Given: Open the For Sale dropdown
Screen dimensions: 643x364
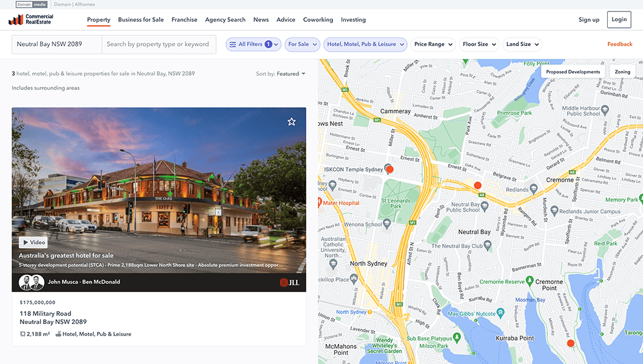Looking at the screenshot, I should 302,44.
